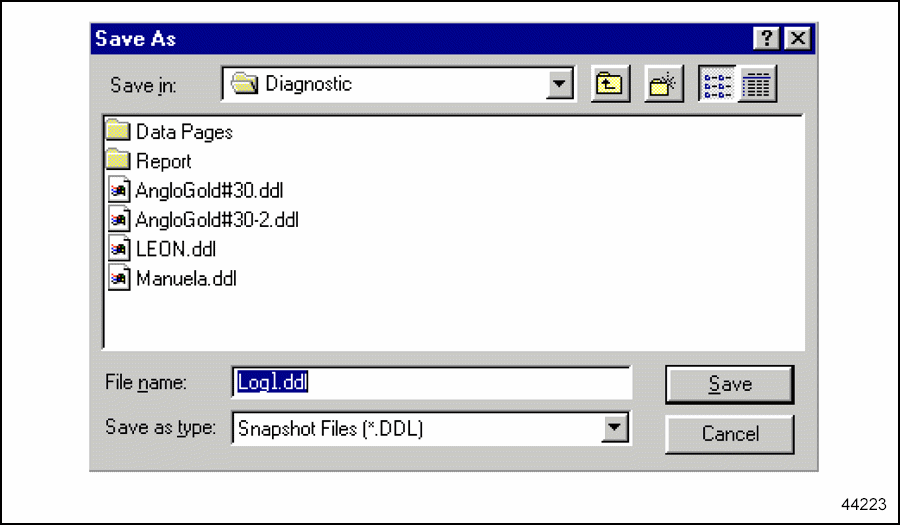Screen dimensions: 900x525
Task: Click the Diagnostic folder icon in Save in
Action: click(244, 84)
